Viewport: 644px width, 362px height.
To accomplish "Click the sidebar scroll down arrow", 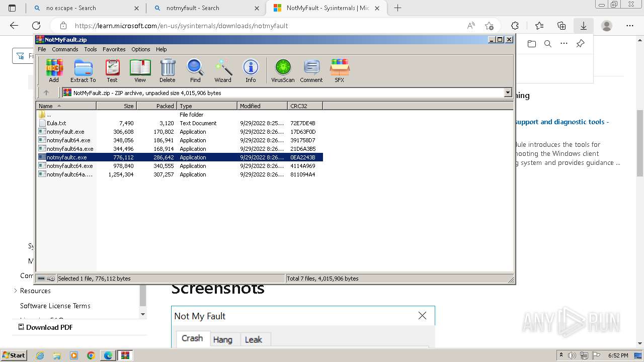I will pos(143,314).
